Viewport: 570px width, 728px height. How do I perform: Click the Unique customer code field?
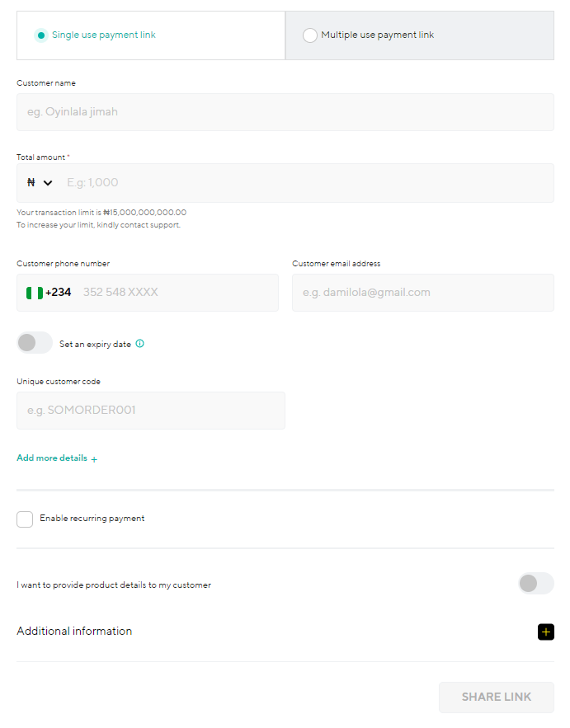(x=151, y=411)
